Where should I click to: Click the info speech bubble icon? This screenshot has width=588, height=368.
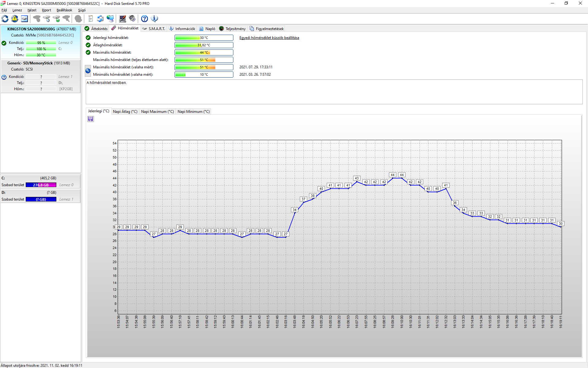pos(155,19)
